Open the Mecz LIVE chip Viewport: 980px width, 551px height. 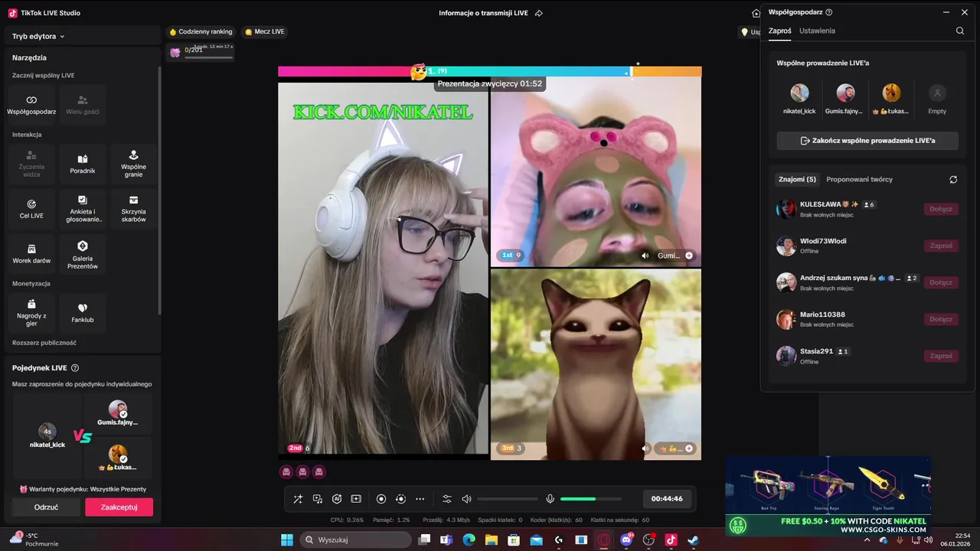click(265, 32)
